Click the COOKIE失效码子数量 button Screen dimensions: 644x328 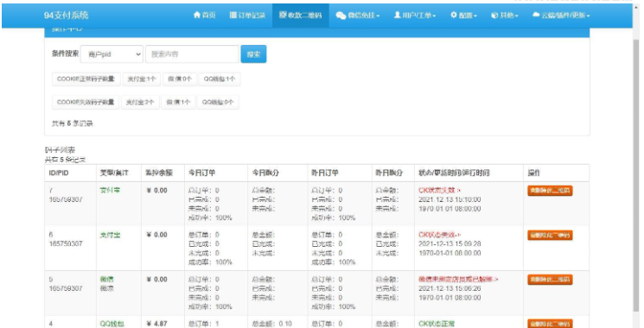coord(86,102)
